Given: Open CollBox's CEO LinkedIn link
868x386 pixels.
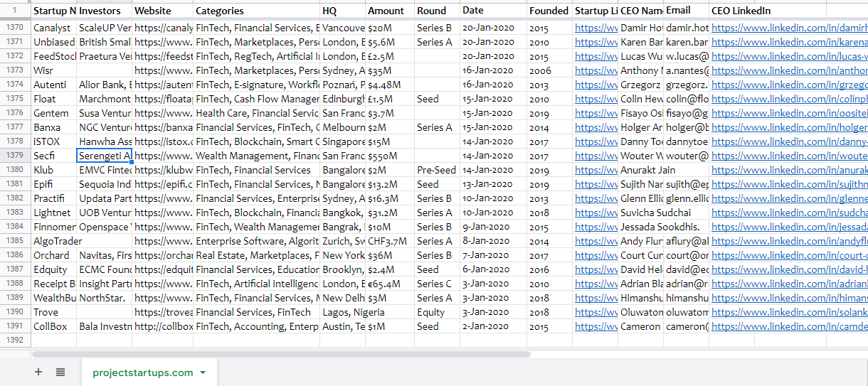Looking at the screenshot, I should tap(789, 326).
